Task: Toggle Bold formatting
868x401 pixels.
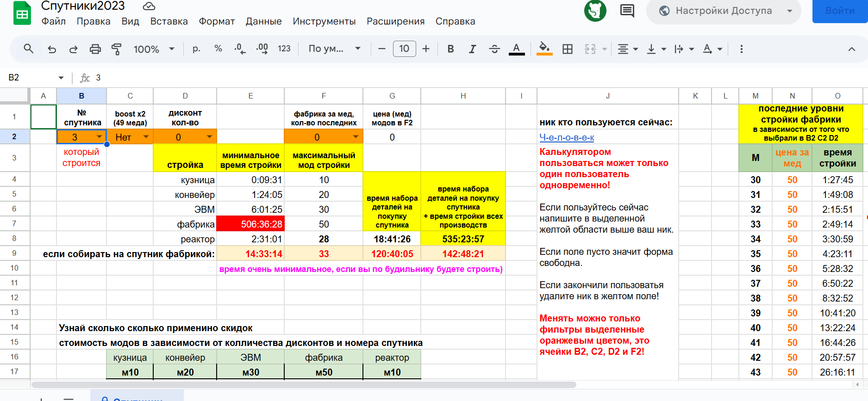Action: click(x=450, y=49)
